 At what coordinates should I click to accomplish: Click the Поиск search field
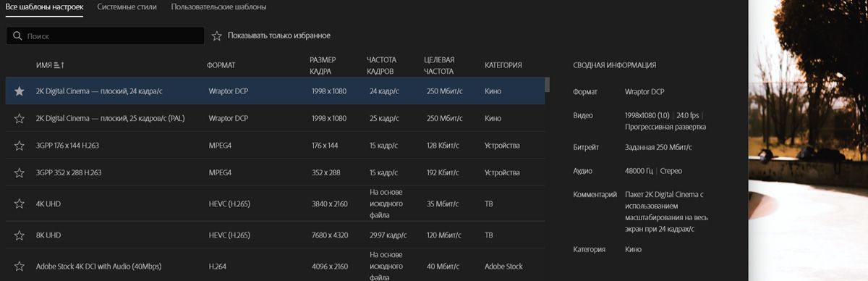[x=106, y=35]
